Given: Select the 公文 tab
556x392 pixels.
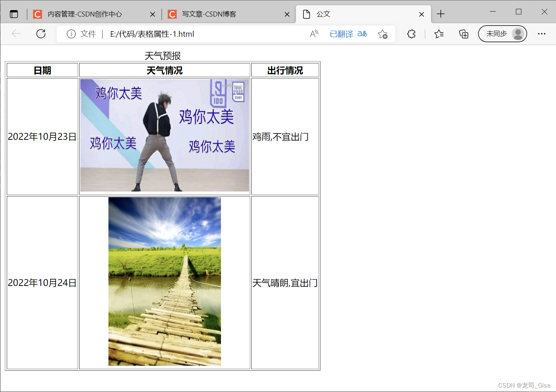Looking at the screenshot, I should 363,14.
